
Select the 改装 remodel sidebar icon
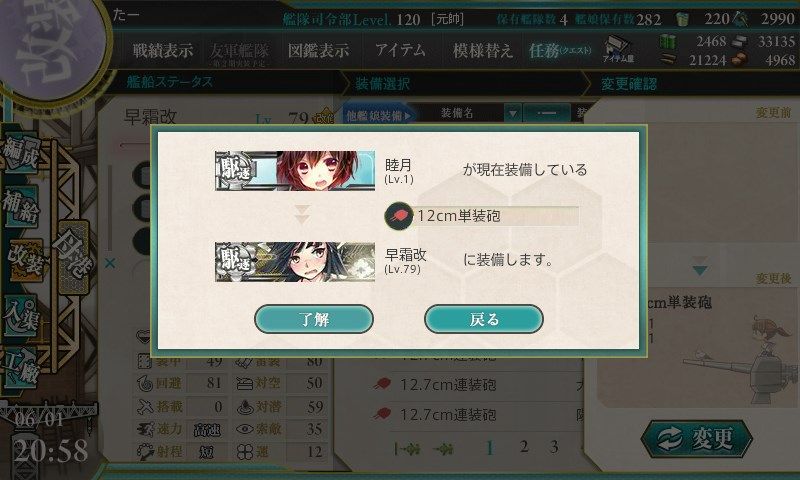[x=24, y=260]
